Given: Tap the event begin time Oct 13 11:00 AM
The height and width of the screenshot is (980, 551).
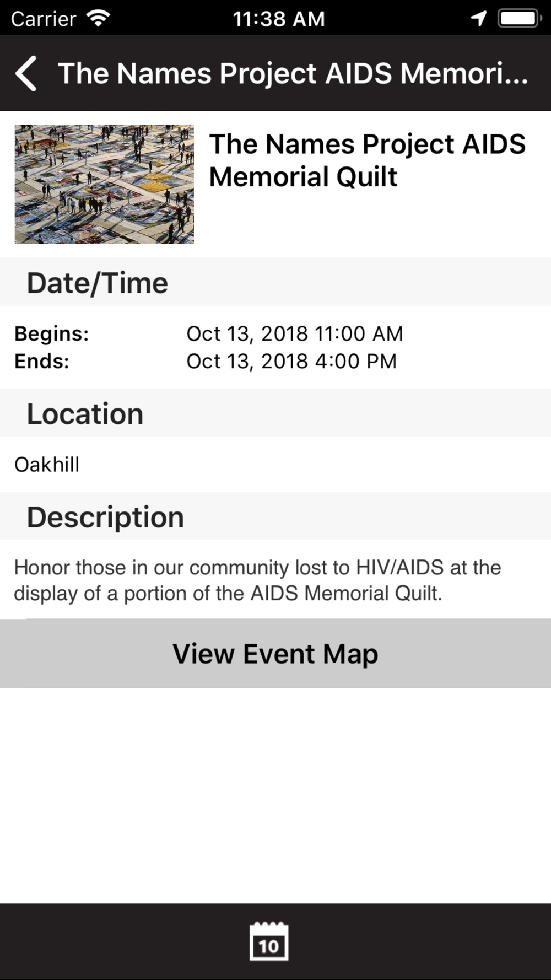Looking at the screenshot, I should coord(295,333).
